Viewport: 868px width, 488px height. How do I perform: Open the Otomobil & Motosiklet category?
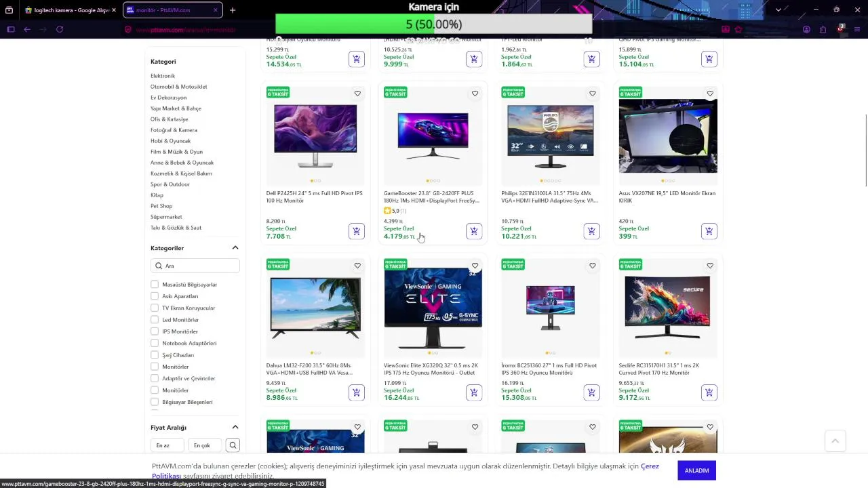179,87
